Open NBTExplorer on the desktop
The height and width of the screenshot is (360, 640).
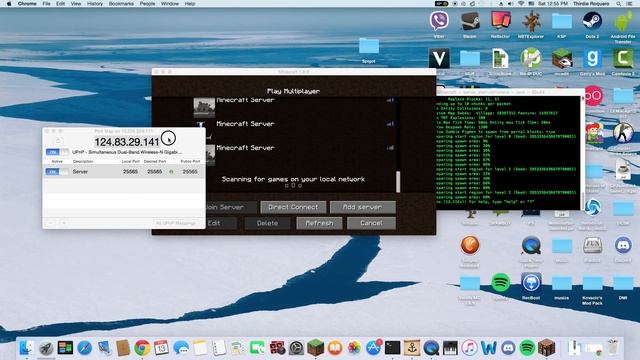click(531, 20)
